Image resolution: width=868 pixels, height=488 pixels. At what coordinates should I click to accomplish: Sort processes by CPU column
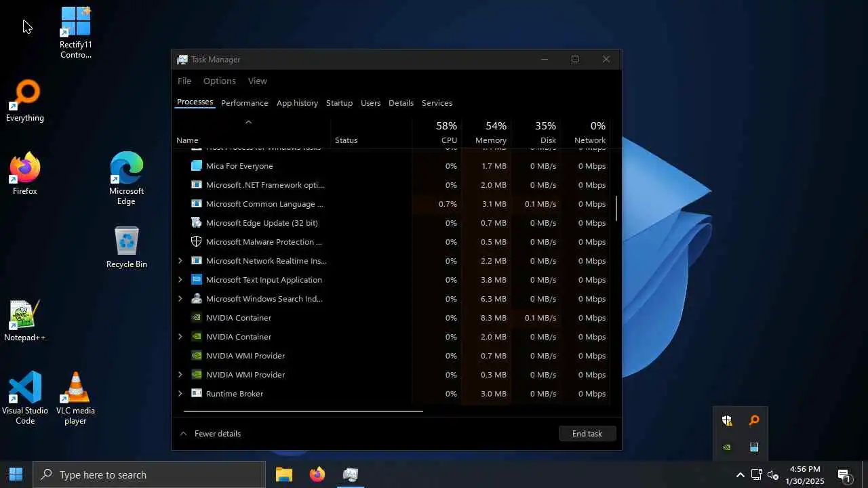pyautogui.click(x=437, y=132)
